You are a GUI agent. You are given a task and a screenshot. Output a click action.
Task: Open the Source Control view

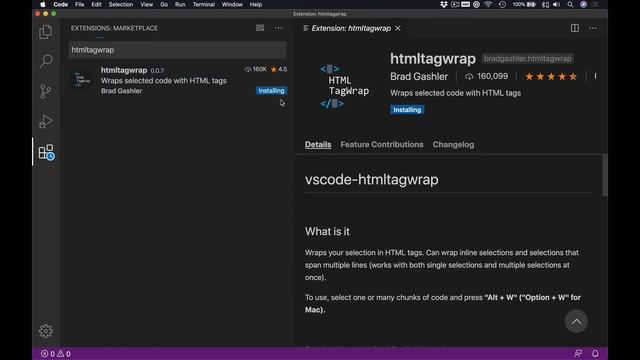click(46, 91)
